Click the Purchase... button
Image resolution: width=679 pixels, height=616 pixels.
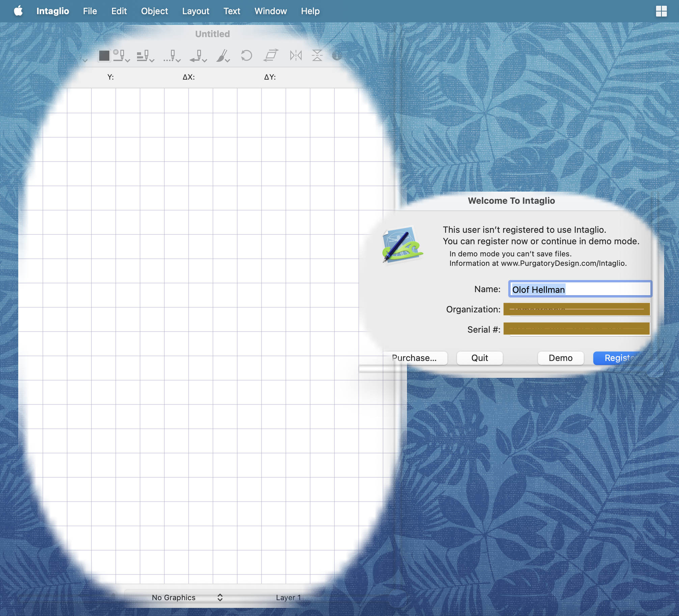pos(414,358)
